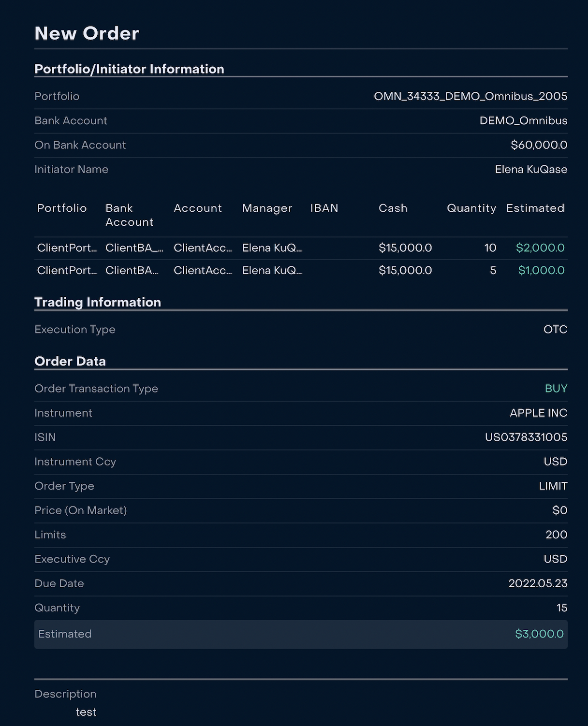Click the description text 'test'
Image resolution: width=588 pixels, height=726 pixels.
[x=86, y=712]
